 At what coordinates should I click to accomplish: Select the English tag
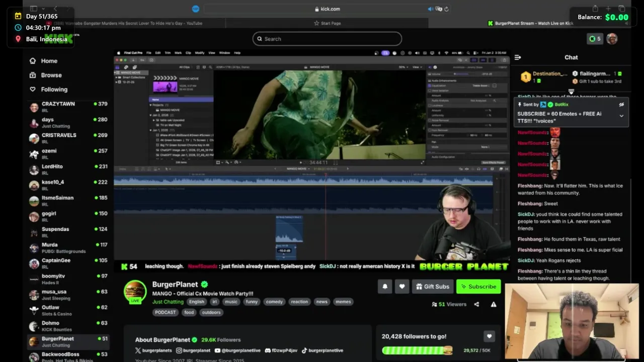pos(197,302)
